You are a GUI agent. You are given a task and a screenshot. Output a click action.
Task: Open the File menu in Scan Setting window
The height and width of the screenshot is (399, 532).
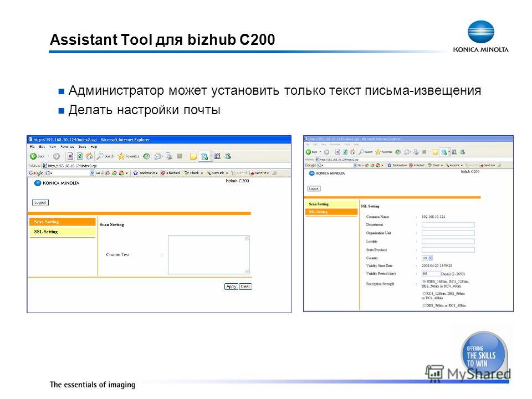(32, 147)
